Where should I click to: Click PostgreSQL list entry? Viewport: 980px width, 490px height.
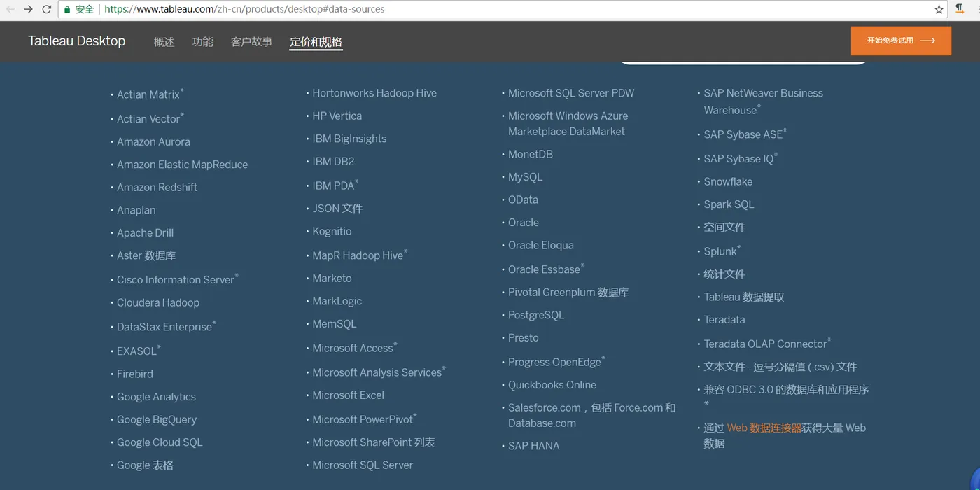click(536, 315)
